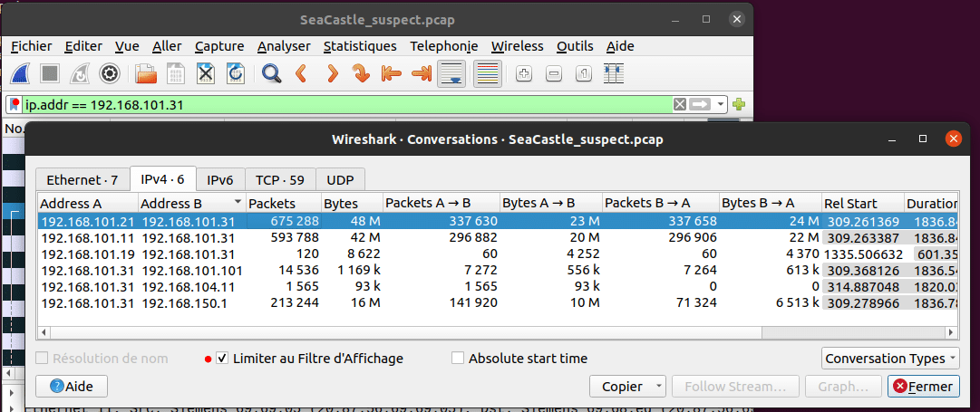Close capture file X icon
This screenshot has width=980, height=412.
(207, 73)
